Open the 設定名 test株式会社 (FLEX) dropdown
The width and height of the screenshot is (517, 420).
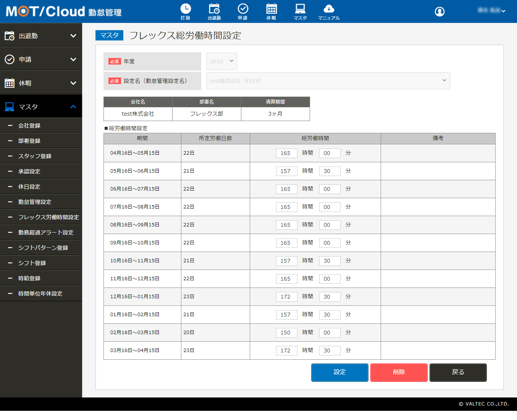click(x=328, y=81)
